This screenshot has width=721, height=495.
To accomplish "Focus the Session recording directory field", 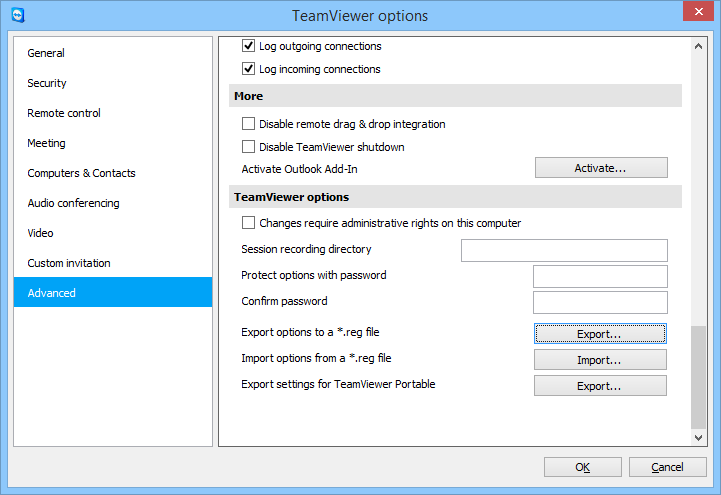I will point(564,250).
